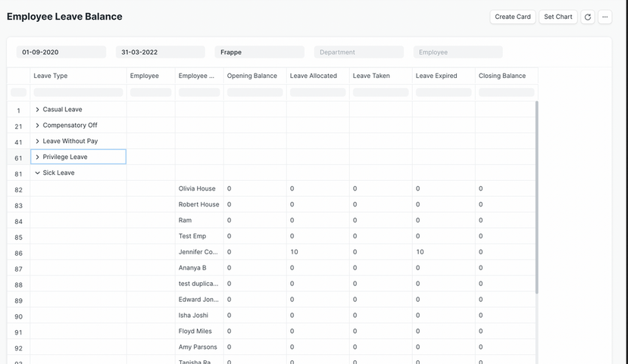Viewport: 628px width, 364px height.
Task: Change the Frappe company filter
Action: pos(259,52)
